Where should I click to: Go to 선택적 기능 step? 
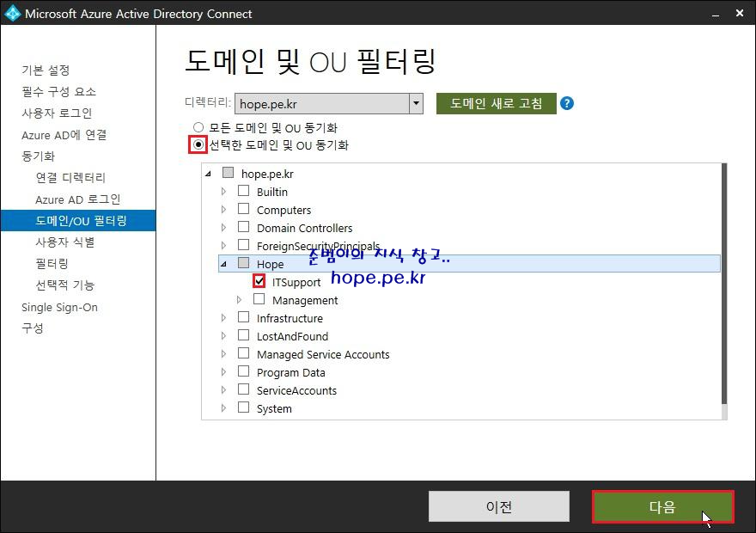coord(65,285)
